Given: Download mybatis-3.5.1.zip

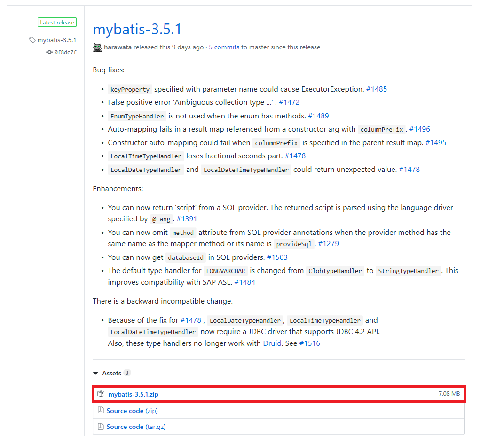Looking at the screenshot, I should [x=133, y=394].
